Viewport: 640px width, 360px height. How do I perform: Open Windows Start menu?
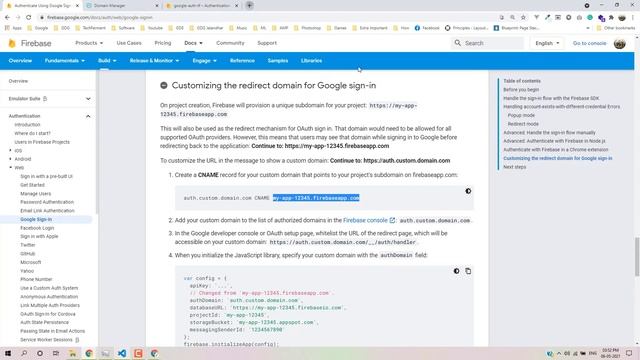(8, 353)
